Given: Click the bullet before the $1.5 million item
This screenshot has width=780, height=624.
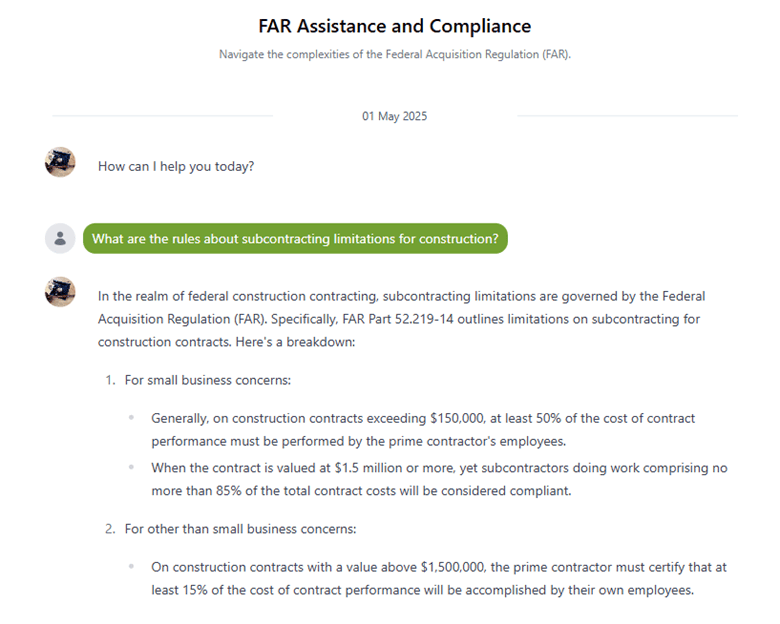Looking at the screenshot, I should coord(131,467).
